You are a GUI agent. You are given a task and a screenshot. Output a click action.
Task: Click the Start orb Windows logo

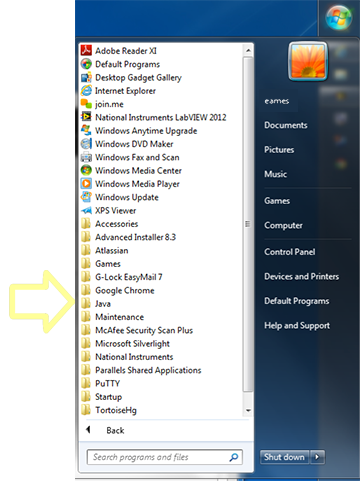[339, 17]
